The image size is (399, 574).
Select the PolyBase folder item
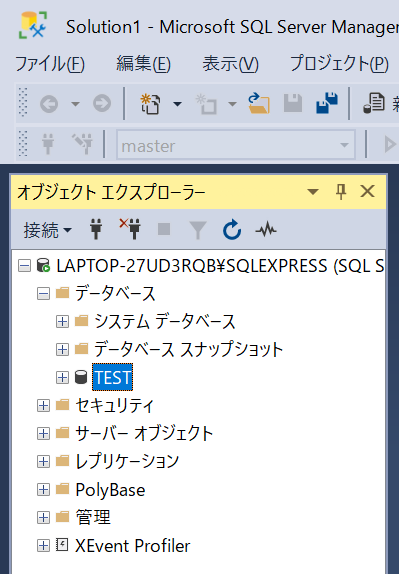[x=110, y=490]
